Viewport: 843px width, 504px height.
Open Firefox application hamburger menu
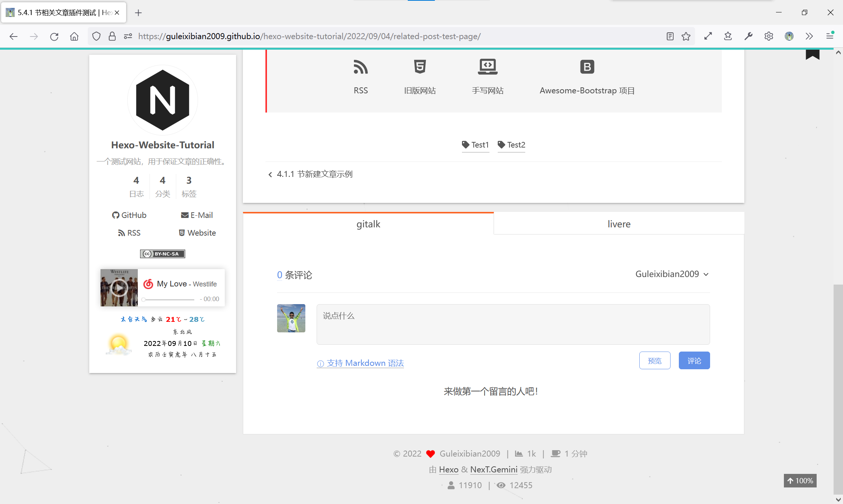tap(829, 37)
